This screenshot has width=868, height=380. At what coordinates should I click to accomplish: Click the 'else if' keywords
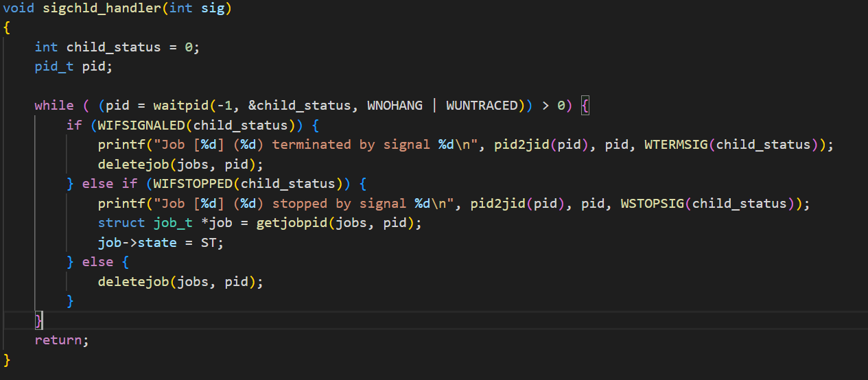110,184
